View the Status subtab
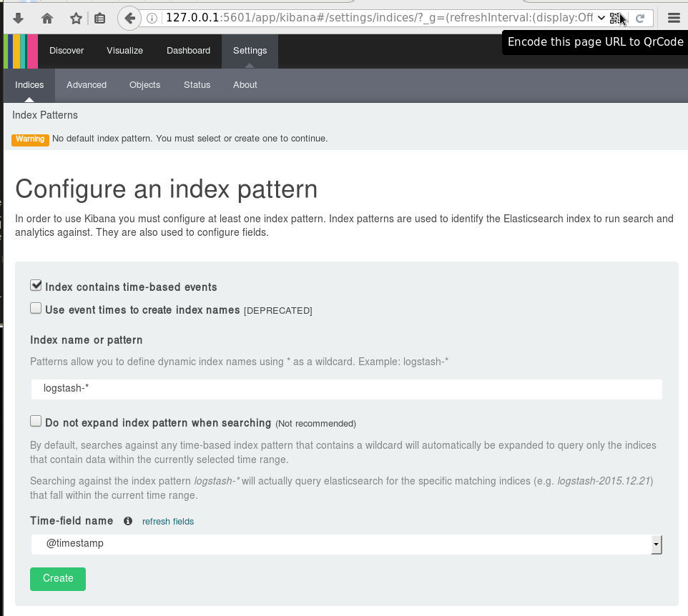688x616 pixels. [197, 85]
